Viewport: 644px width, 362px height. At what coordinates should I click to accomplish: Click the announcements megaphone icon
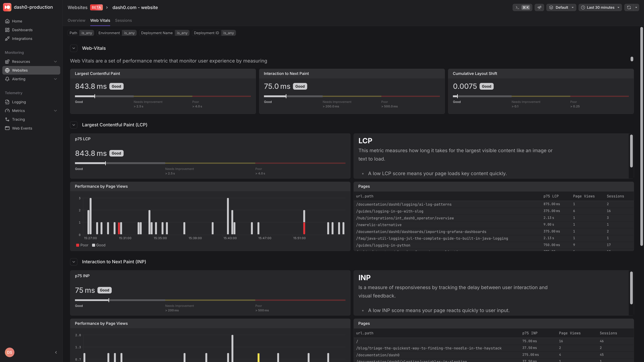(x=539, y=8)
